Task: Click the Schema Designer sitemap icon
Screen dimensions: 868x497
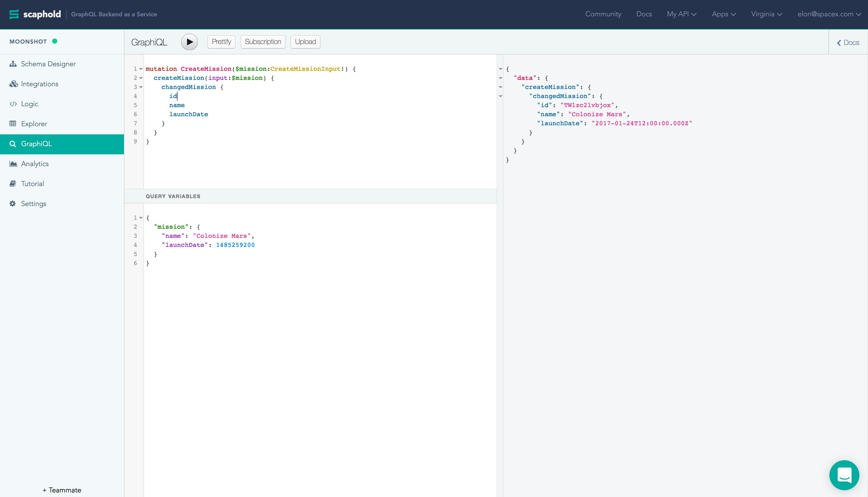Action: coord(13,64)
